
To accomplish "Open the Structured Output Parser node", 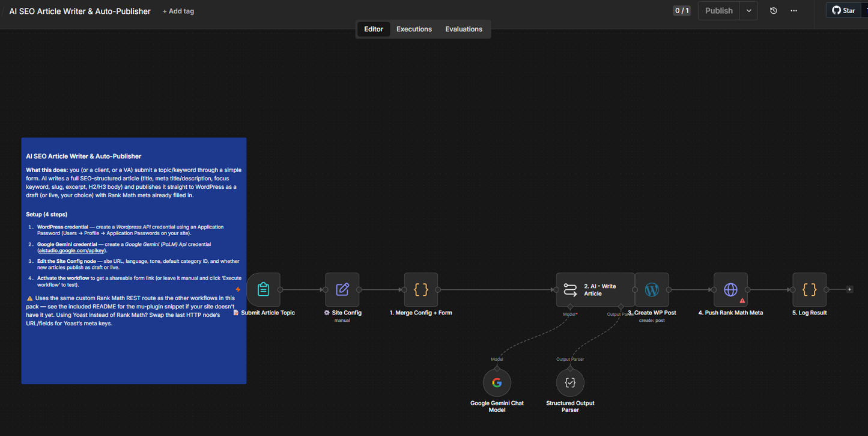I will click(x=570, y=382).
